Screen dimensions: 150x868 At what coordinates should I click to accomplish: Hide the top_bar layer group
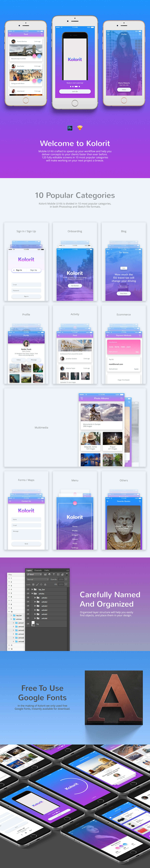tap(28, 589)
